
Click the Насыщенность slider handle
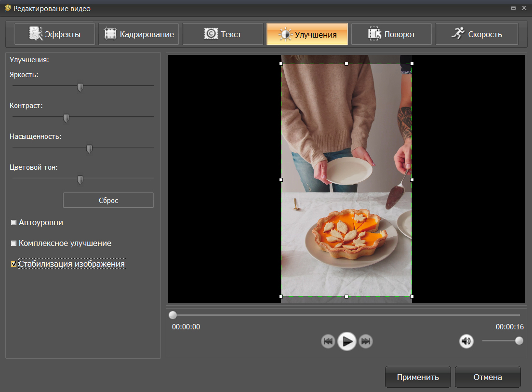click(x=89, y=149)
